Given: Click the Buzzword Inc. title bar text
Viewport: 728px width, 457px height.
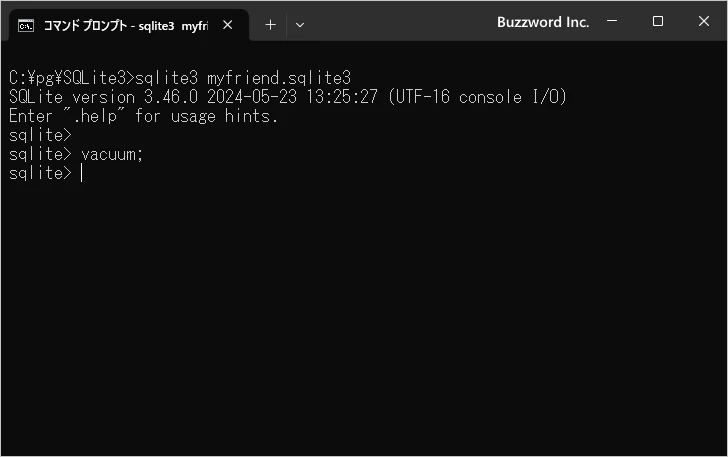Looking at the screenshot, I should 542,22.
